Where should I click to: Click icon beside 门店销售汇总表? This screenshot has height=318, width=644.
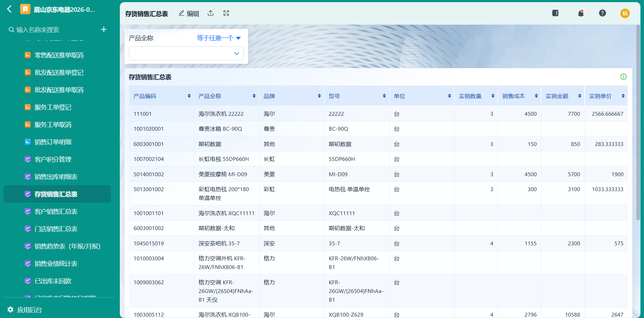pos(28,229)
